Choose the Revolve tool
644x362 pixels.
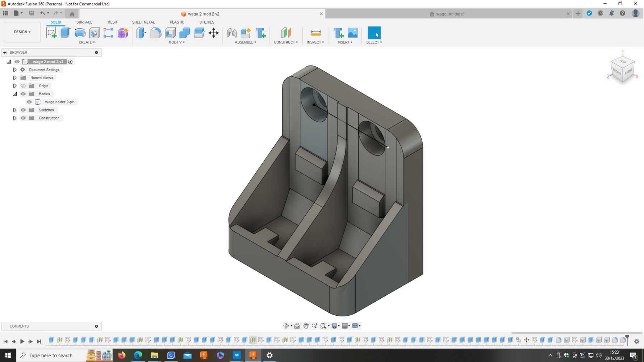pyautogui.click(x=80, y=33)
